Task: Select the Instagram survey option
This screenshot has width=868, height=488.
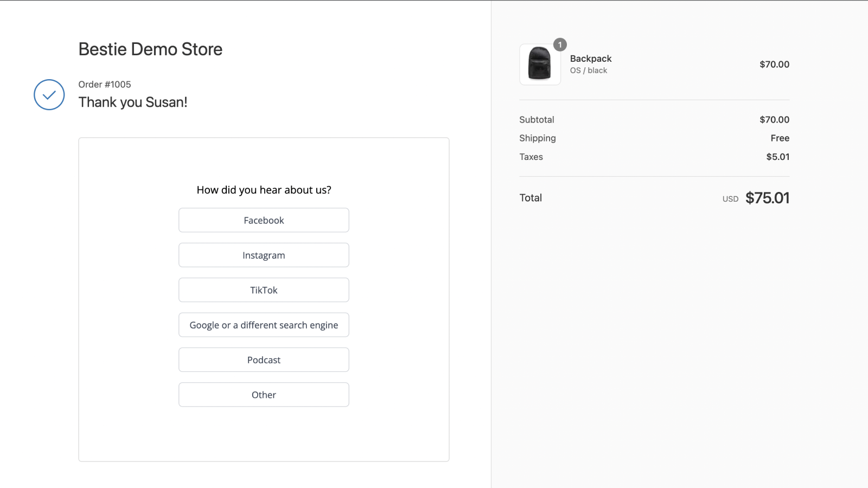Action: [264, 255]
